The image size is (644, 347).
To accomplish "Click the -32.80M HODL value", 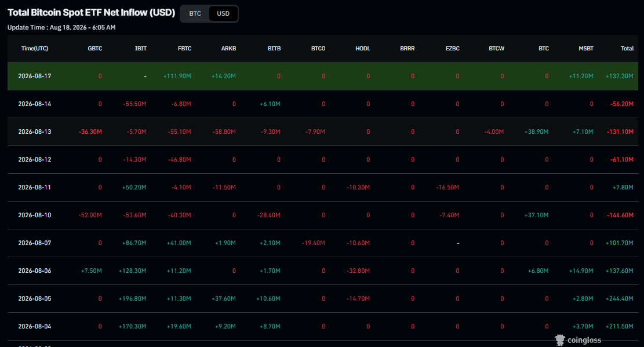I will click(x=358, y=271).
